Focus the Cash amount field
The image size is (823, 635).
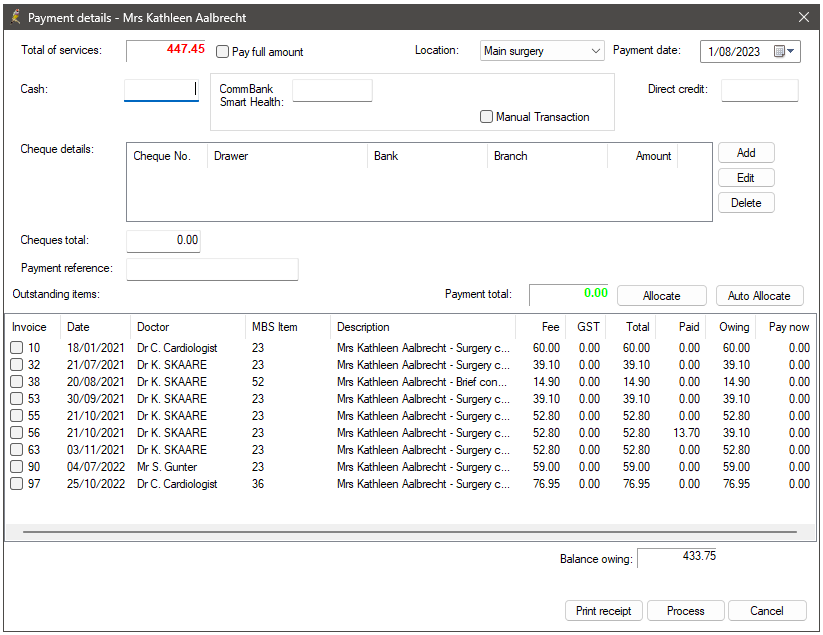pos(162,89)
